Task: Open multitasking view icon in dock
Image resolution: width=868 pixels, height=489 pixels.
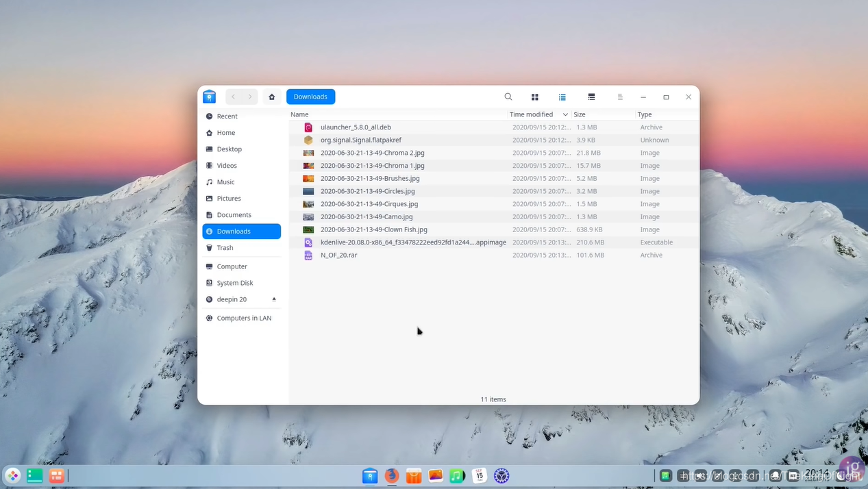Action: pos(35,475)
